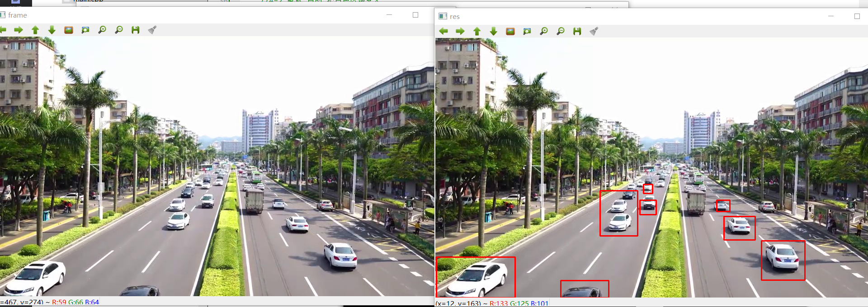Pan up in the res window

tap(477, 31)
